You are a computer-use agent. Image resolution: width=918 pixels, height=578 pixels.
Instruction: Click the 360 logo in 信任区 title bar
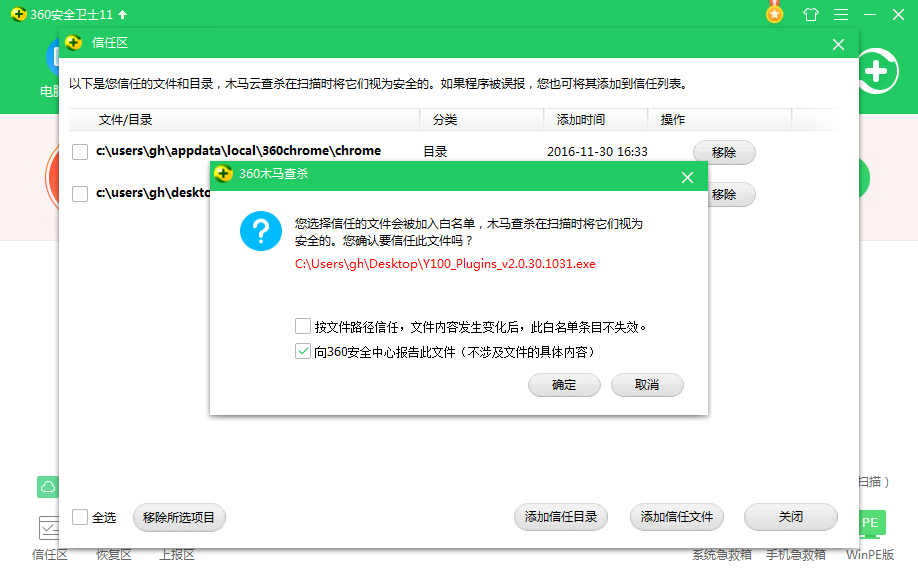tap(73, 43)
